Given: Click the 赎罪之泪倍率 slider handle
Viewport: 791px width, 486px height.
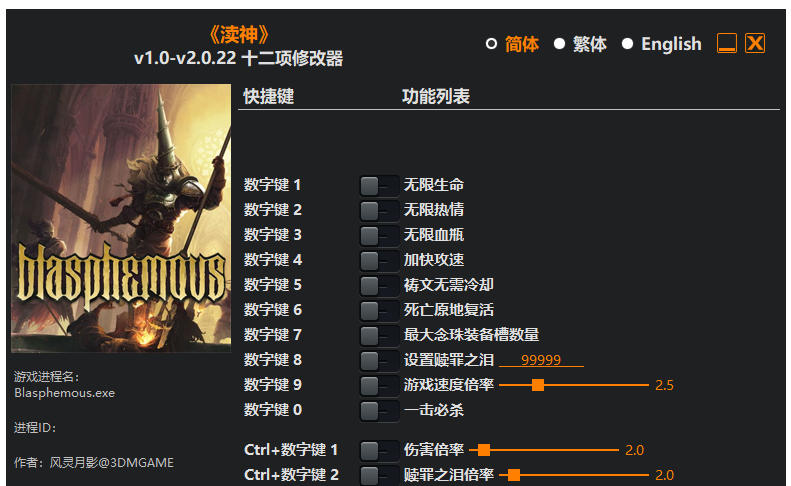Looking at the screenshot, I should tap(514, 475).
